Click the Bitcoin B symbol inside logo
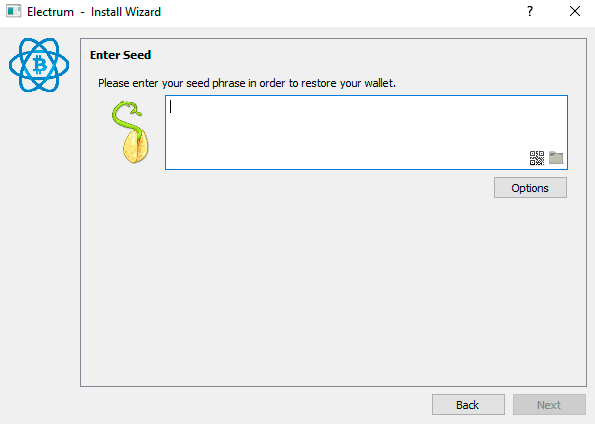595x424 pixels. [x=39, y=65]
